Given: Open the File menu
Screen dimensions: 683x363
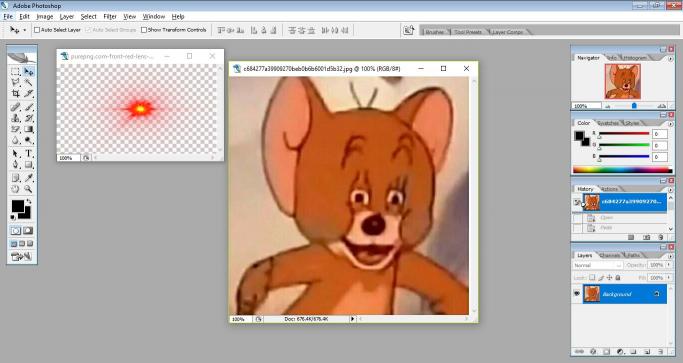Looking at the screenshot, I should 8,17.
